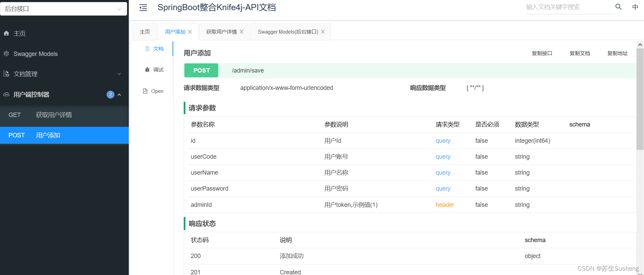644x275 pixels.
Task: Click 复制地址 button
Action: click(x=618, y=53)
